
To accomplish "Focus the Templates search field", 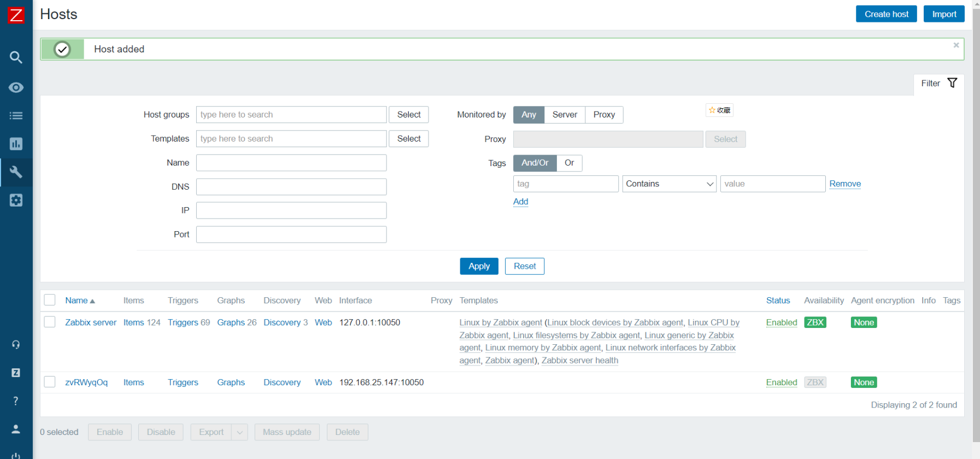I will (291, 139).
